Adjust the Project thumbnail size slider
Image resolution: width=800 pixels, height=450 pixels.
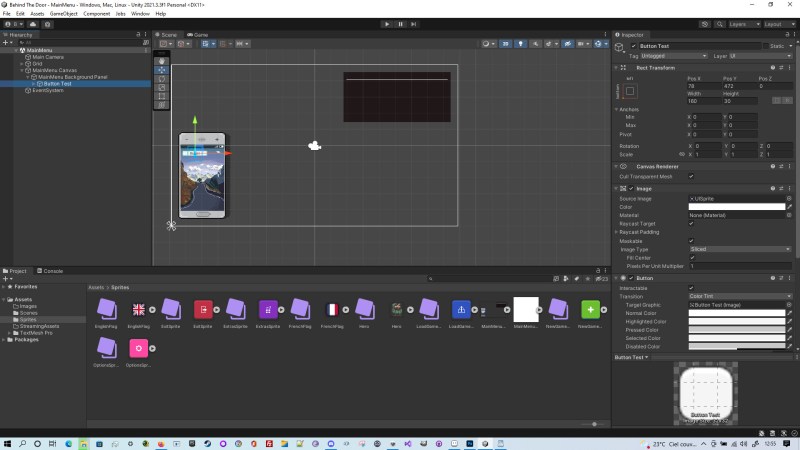pos(594,424)
